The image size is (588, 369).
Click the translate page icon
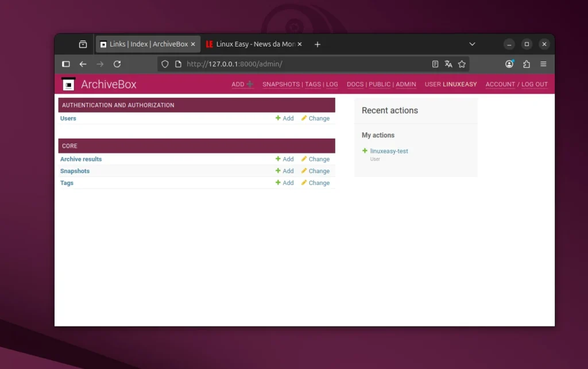point(448,64)
